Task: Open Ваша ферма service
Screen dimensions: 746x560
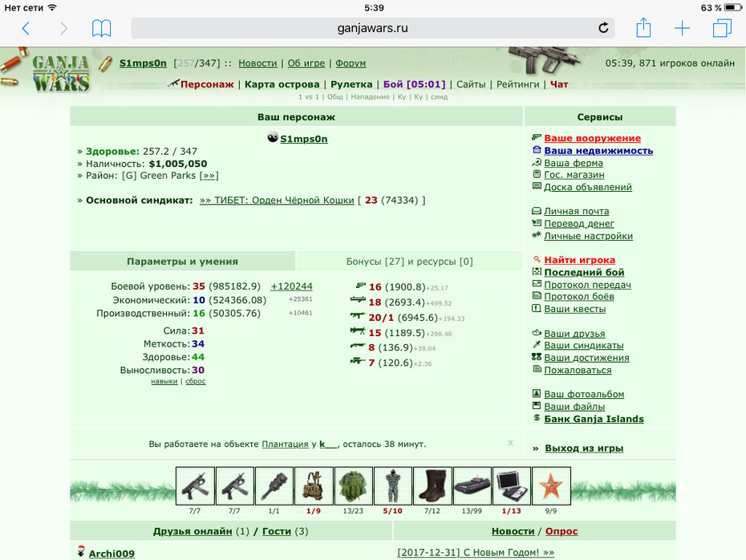Action: (574, 163)
